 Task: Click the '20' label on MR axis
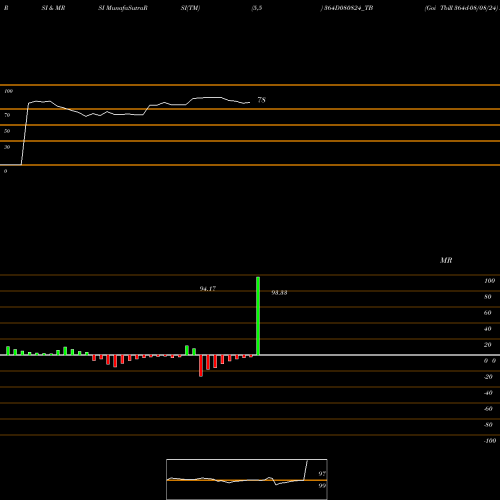coord(488,345)
